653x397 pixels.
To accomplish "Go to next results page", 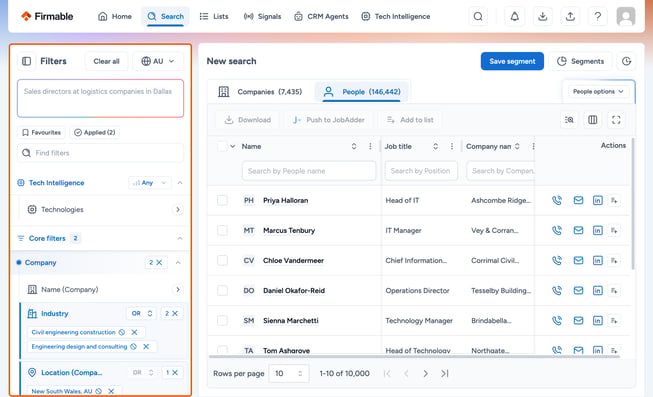I will point(425,374).
